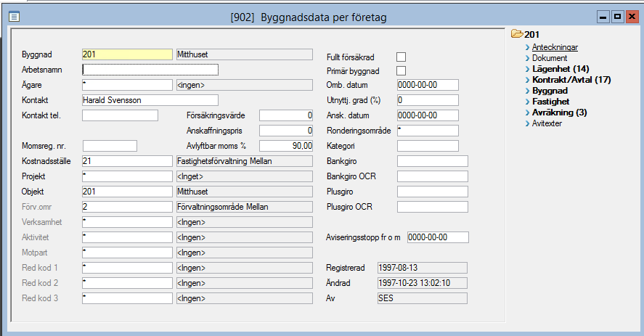Open the 201 folder icon
This screenshot has height=336, width=644.
[x=517, y=34]
